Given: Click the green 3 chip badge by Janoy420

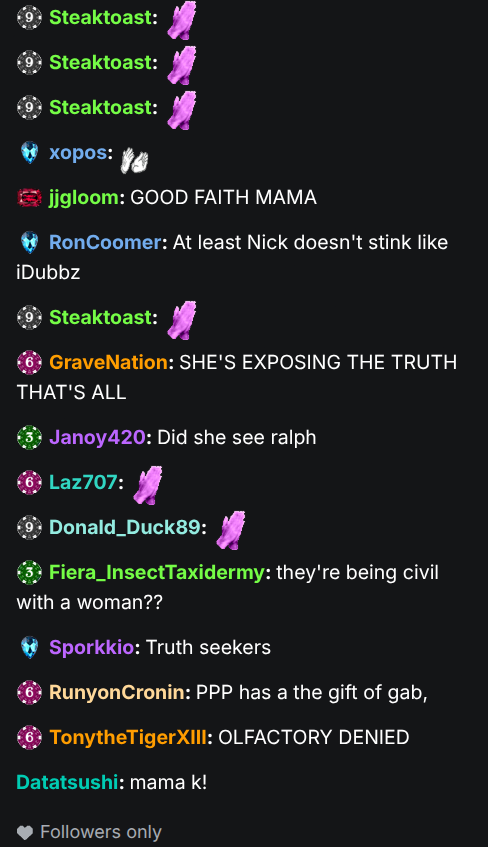Looking at the screenshot, I should [x=29, y=438].
